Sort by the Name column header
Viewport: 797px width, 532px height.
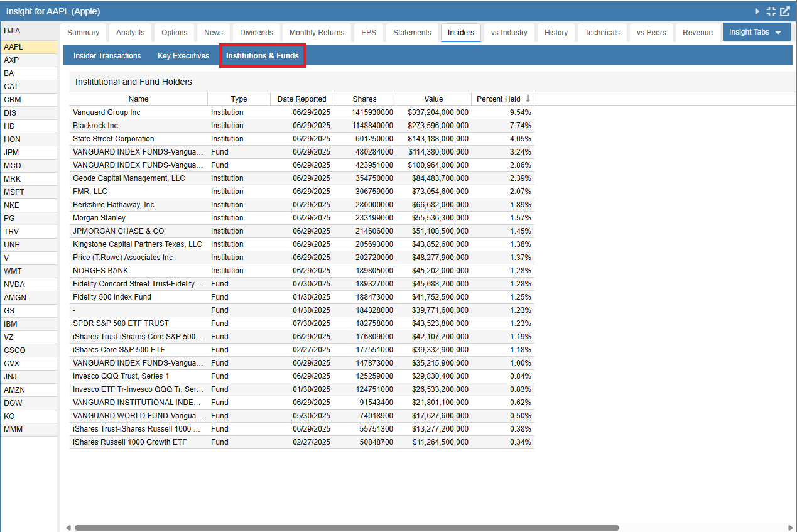click(x=138, y=99)
